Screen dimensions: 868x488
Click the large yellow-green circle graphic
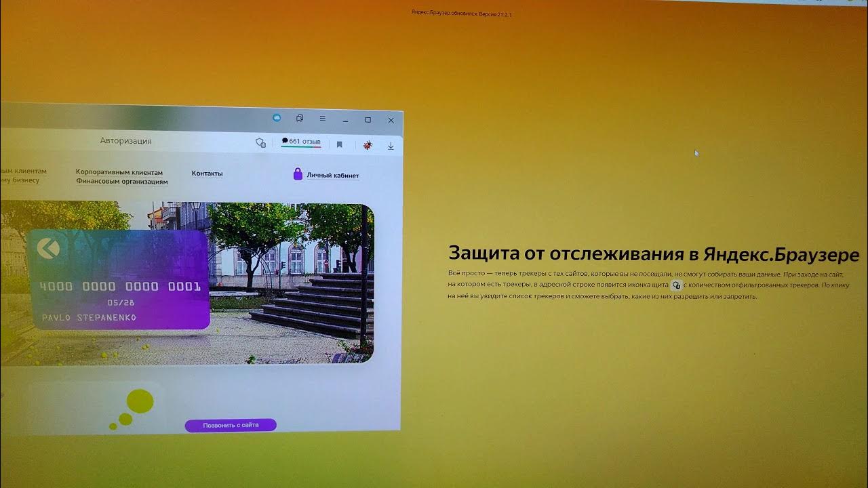point(140,401)
